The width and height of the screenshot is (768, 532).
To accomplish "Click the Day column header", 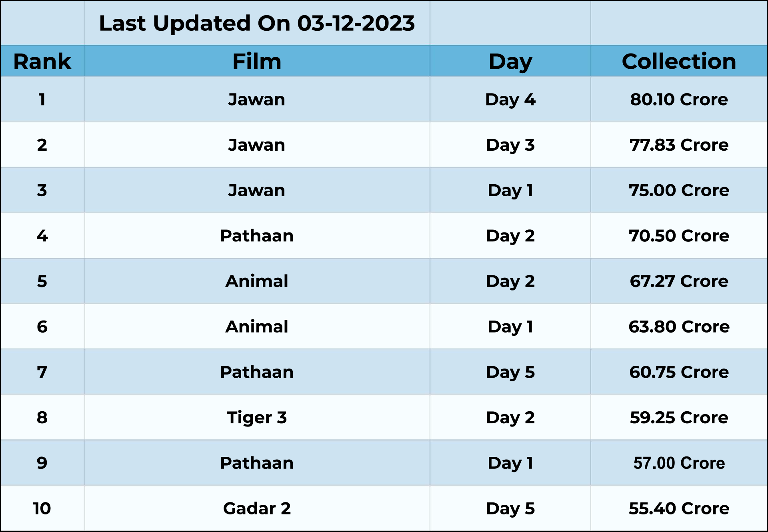I will tap(510, 61).
